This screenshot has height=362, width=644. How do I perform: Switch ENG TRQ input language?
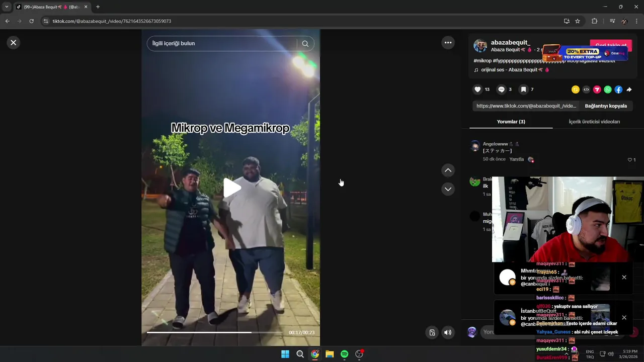[590, 354]
